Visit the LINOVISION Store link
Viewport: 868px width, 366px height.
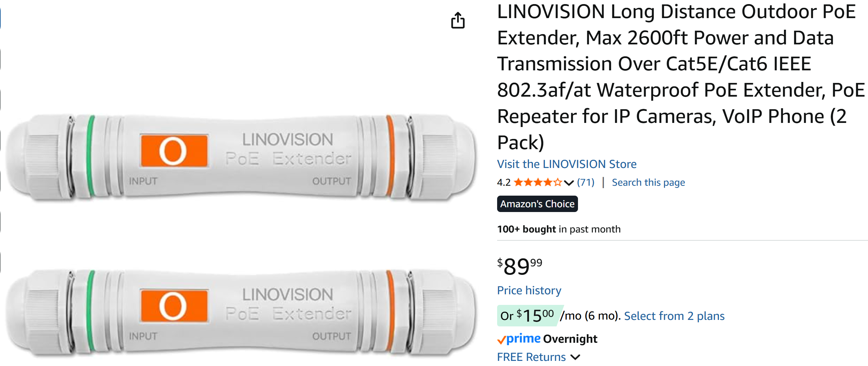[566, 164]
